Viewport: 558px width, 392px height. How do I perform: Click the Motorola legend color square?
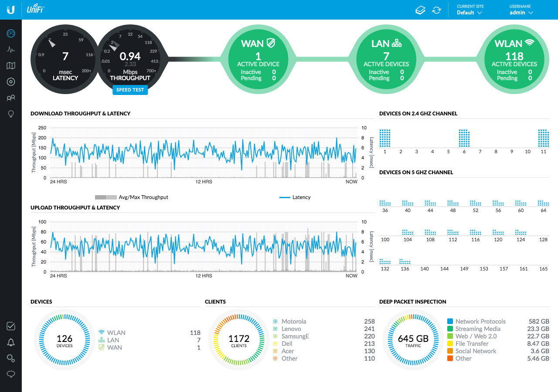(276, 321)
